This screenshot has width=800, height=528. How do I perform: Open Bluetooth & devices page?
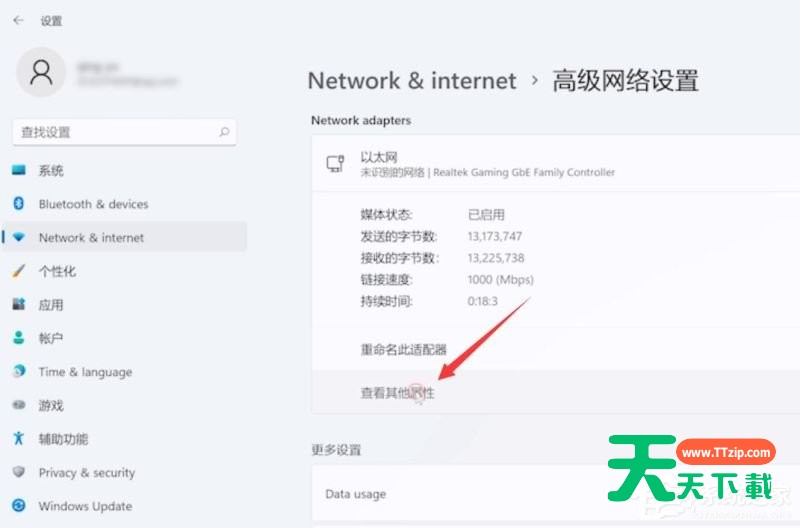point(124,204)
